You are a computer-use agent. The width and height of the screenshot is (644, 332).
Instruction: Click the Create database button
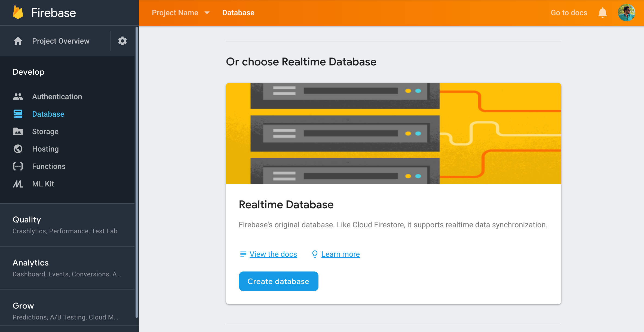(278, 281)
